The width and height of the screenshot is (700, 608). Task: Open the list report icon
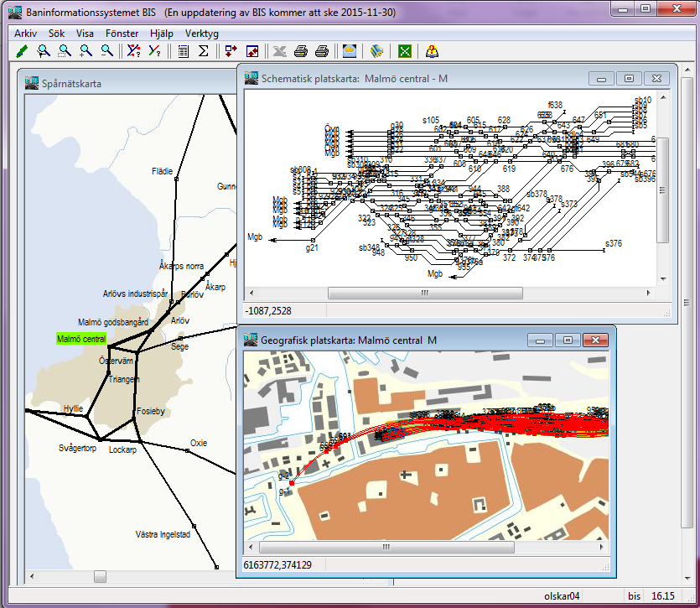183,51
